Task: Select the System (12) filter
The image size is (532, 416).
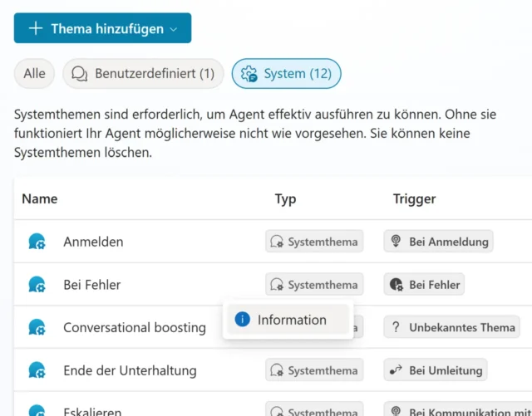Action: click(286, 74)
